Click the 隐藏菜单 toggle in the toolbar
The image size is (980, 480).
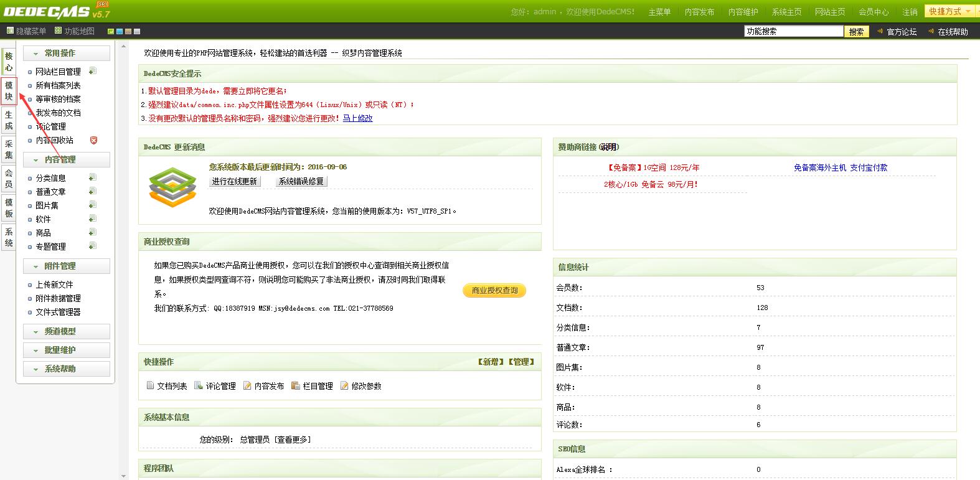[26, 31]
